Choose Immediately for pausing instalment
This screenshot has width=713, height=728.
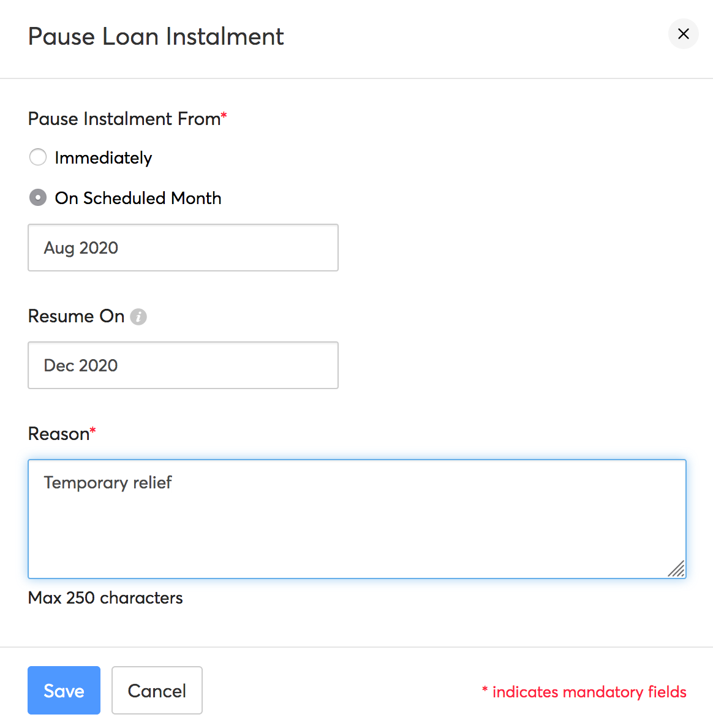[37, 157]
